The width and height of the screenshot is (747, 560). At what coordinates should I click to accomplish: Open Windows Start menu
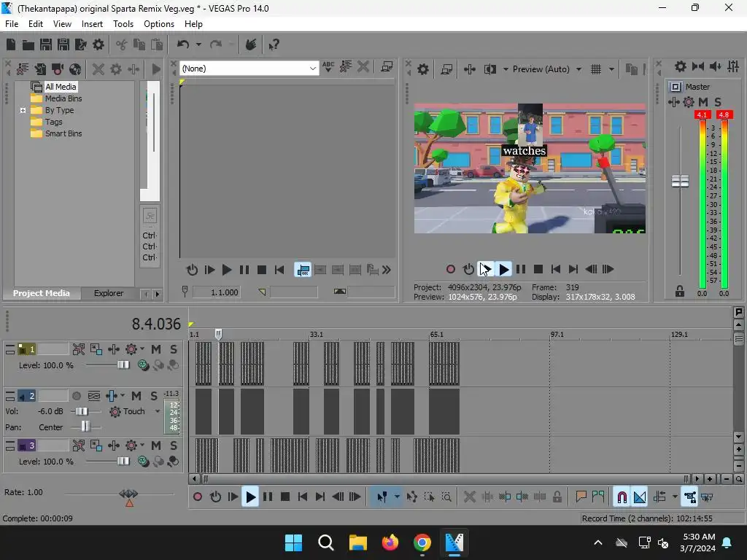pyautogui.click(x=293, y=542)
